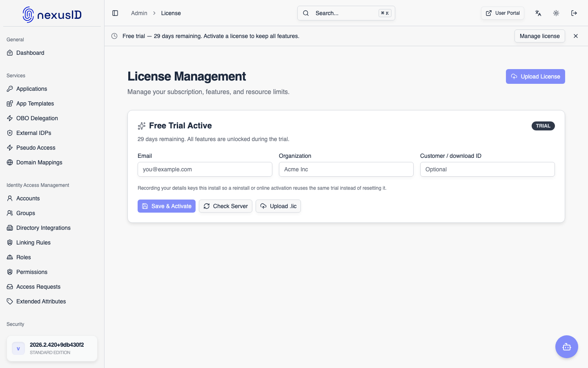Click the External IDPs shield icon
Image resolution: width=588 pixels, height=368 pixels.
point(10,133)
